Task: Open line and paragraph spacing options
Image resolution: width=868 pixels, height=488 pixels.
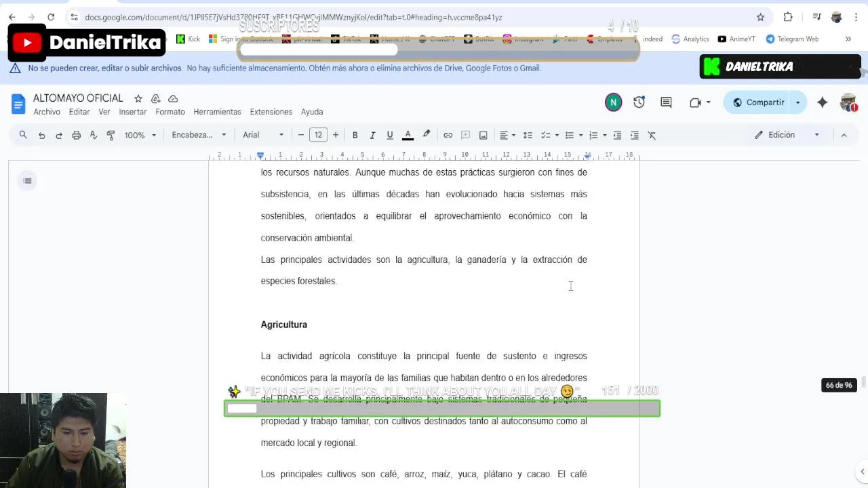Action: pos(528,135)
